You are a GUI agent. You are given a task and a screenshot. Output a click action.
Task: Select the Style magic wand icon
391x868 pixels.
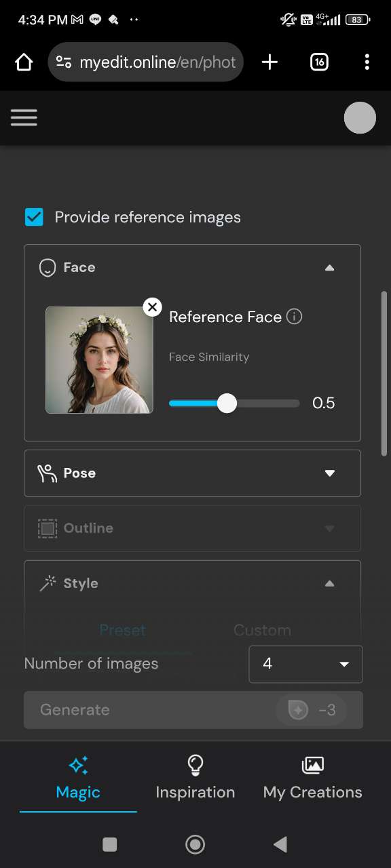(47, 583)
